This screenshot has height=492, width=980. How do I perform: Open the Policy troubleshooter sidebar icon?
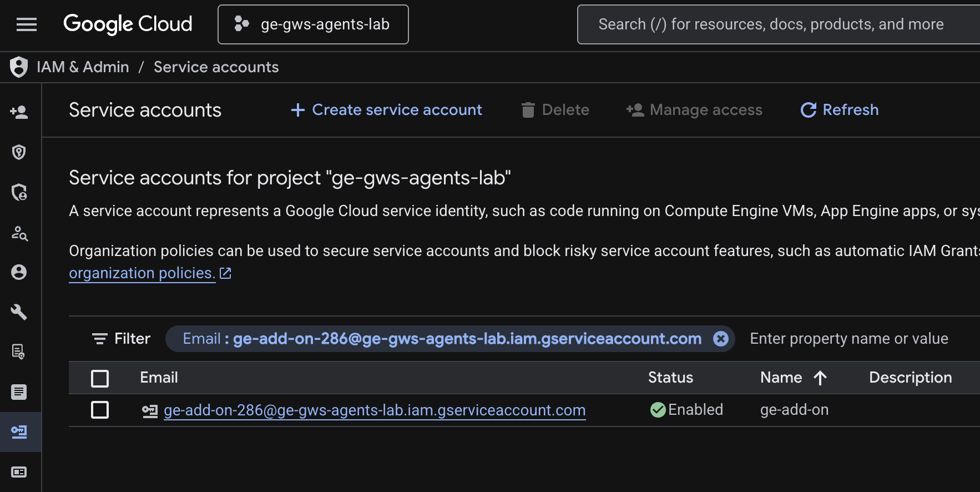[19, 192]
